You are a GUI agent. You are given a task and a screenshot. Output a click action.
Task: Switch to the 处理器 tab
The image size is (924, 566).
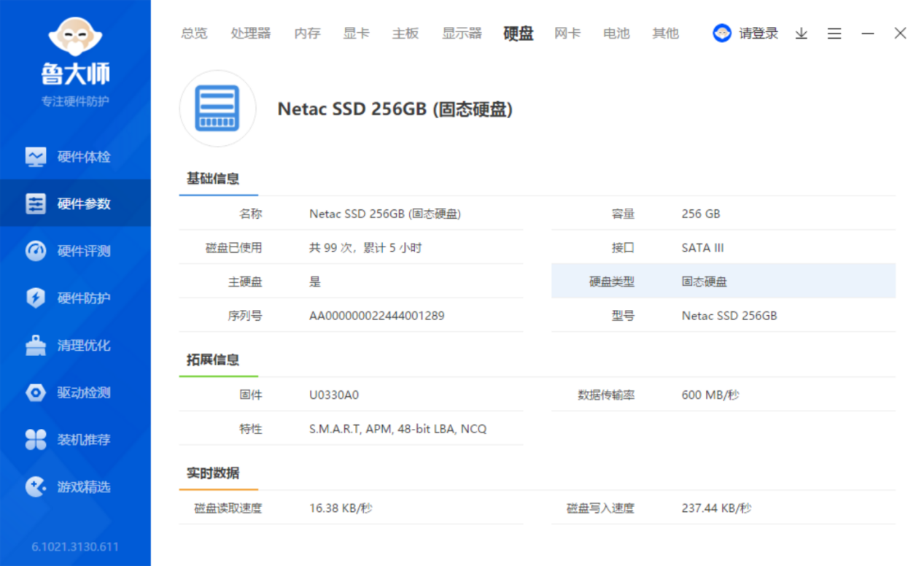[250, 34]
